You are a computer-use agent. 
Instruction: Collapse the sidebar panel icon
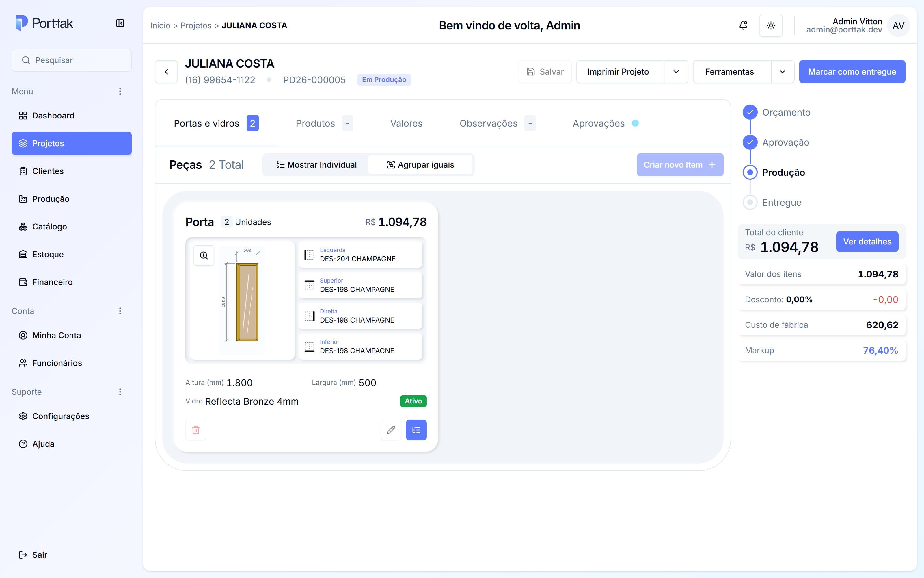tap(120, 23)
